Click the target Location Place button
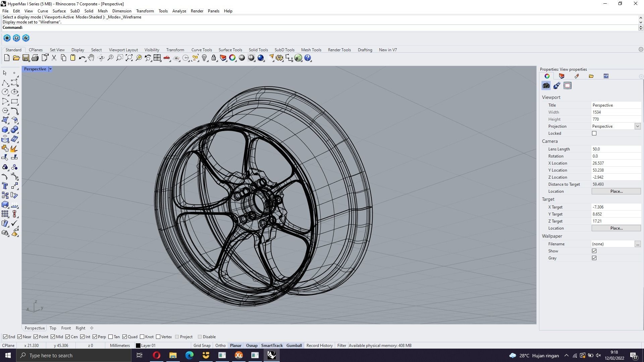644x362 pixels. 616,228
